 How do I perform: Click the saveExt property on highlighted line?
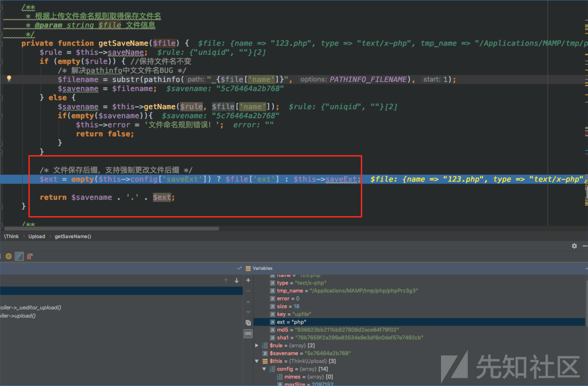341,179
